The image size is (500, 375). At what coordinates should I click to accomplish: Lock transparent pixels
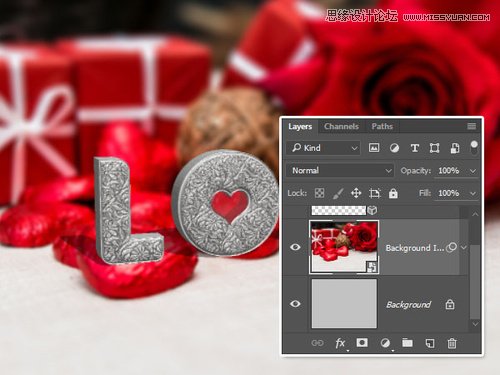coord(319,193)
